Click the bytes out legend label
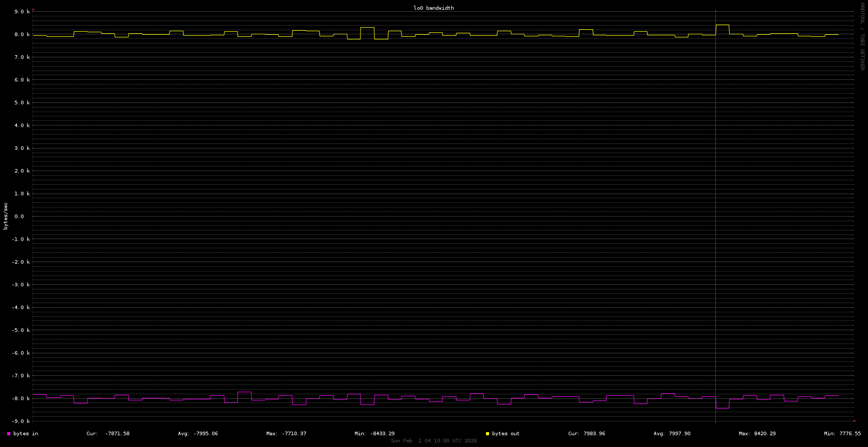 (505, 434)
